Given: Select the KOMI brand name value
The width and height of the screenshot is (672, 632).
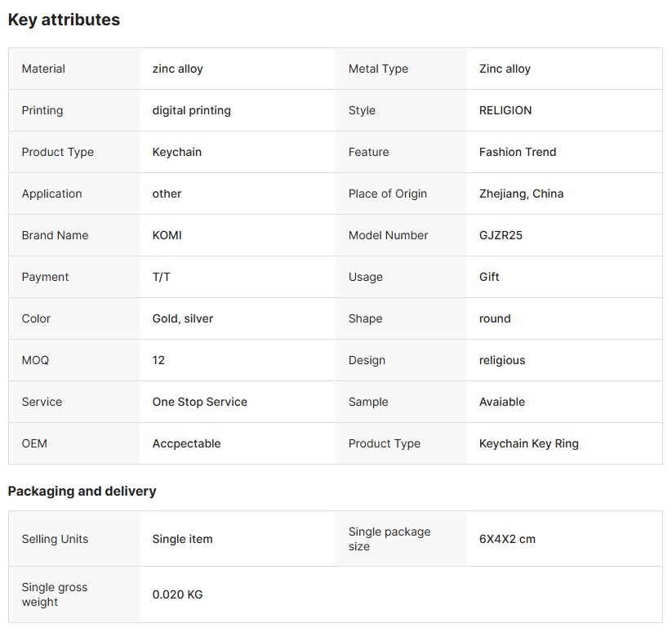Looking at the screenshot, I should (x=167, y=235).
